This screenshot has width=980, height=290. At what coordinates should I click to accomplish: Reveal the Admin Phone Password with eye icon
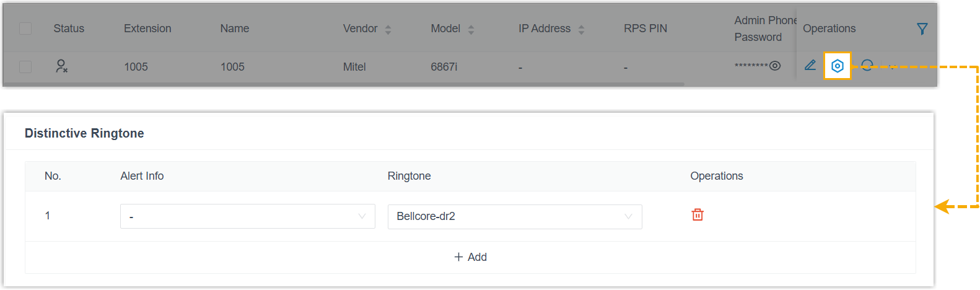[x=775, y=66]
